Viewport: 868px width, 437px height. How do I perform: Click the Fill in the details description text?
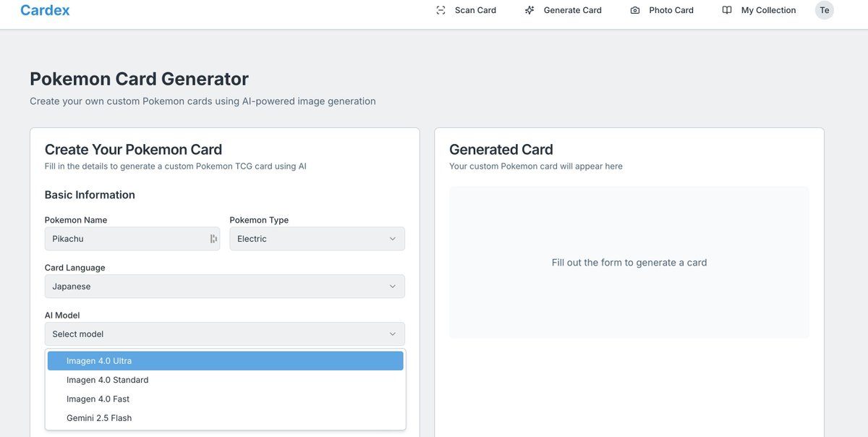(x=176, y=166)
